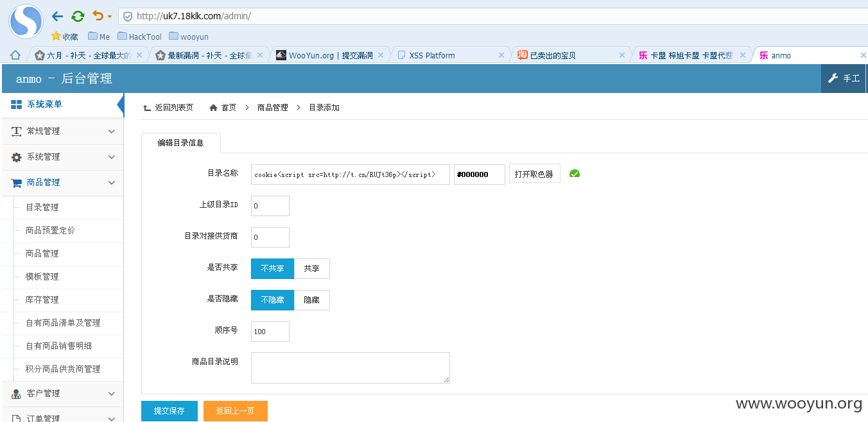
Task: Click the 打开取色器 color picker button
Action: pos(535,174)
